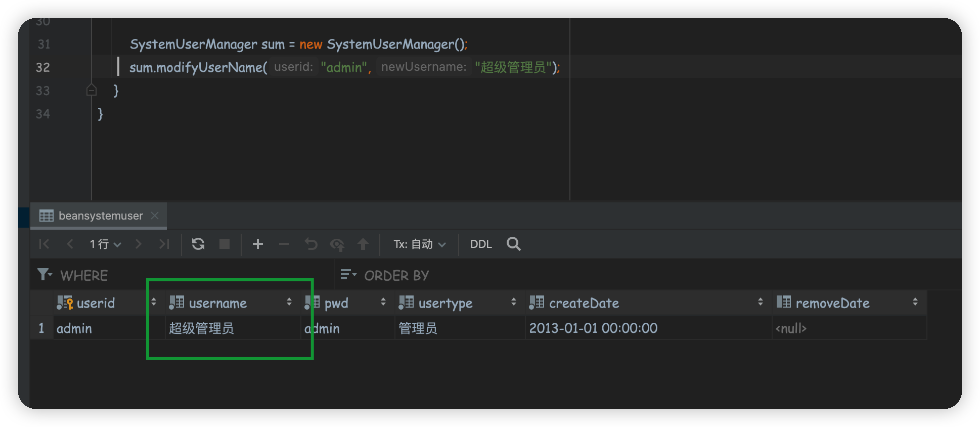Click the fold marker on line 33
The image size is (980, 427).
92,90
